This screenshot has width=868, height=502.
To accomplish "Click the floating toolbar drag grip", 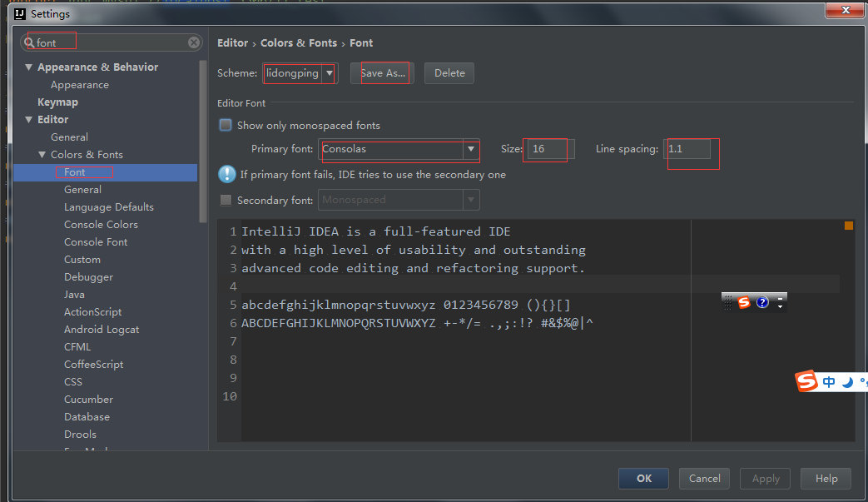I will tap(728, 302).
